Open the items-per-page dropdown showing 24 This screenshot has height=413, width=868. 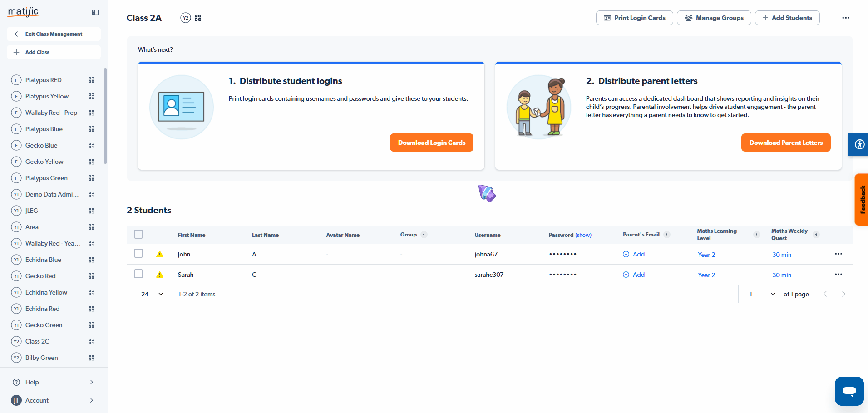pyautogui.click(x=152, y=294)
